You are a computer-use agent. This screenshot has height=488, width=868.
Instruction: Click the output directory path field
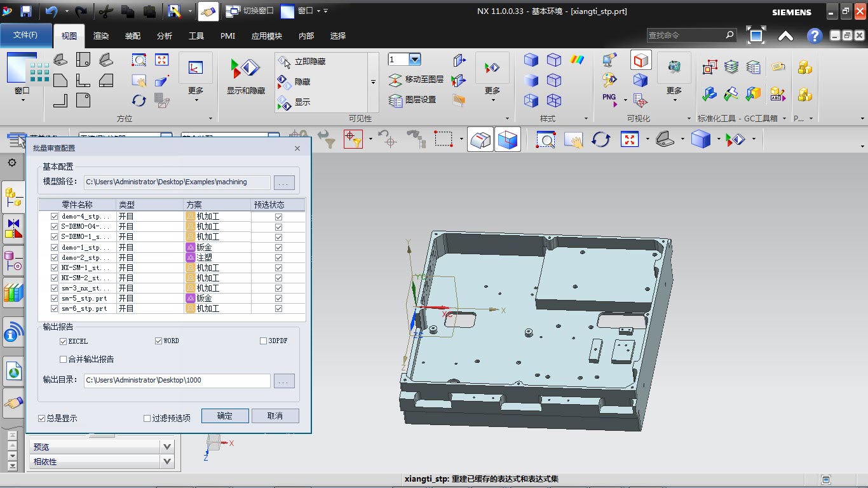177,380
